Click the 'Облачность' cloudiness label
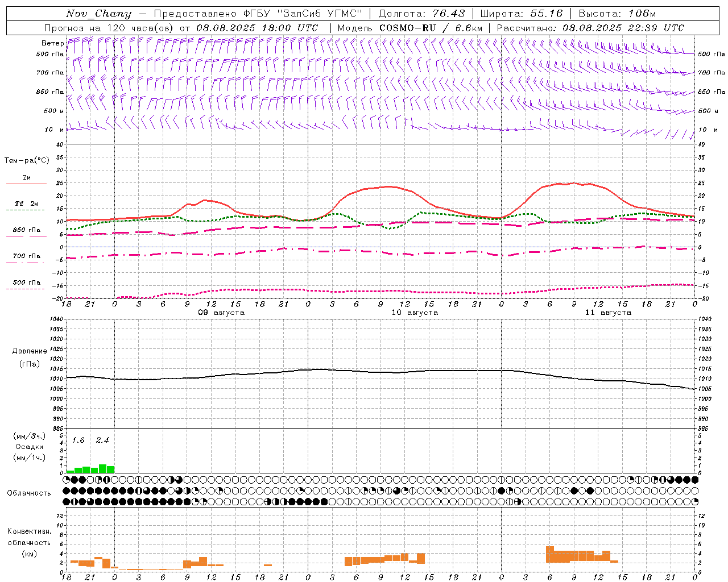 coord(29,493)
